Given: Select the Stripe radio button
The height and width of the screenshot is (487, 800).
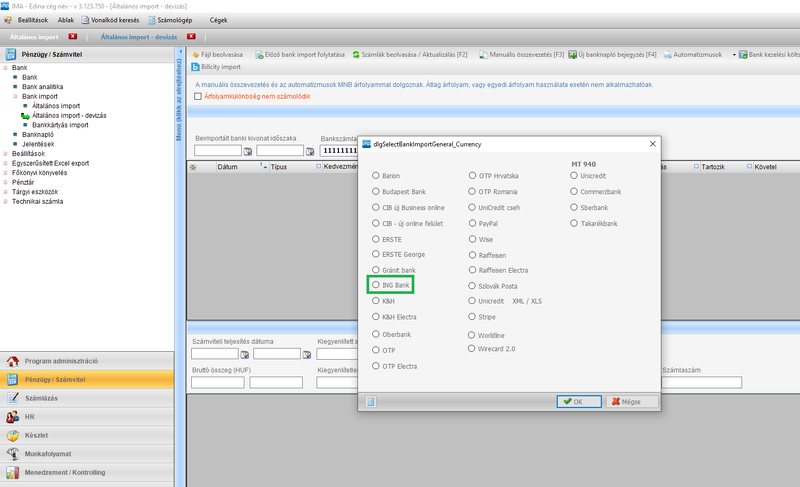Looking at the screenshot, I should (x=472, y=317).
